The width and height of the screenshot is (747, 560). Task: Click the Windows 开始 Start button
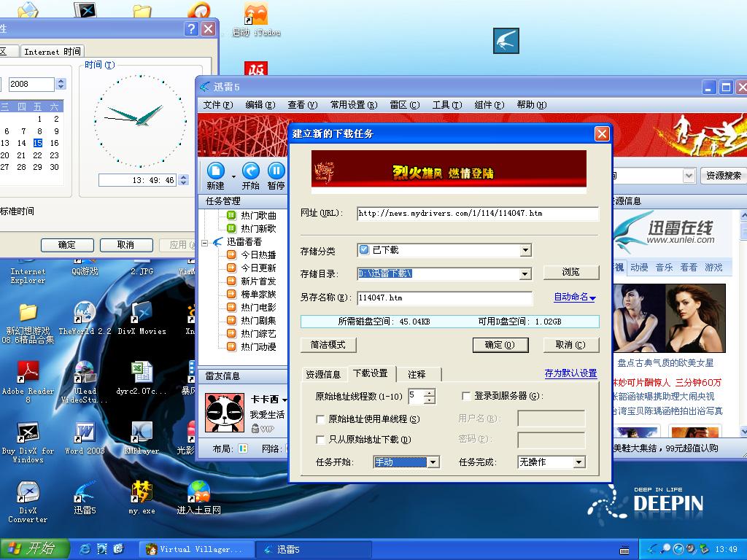point(35,548)
